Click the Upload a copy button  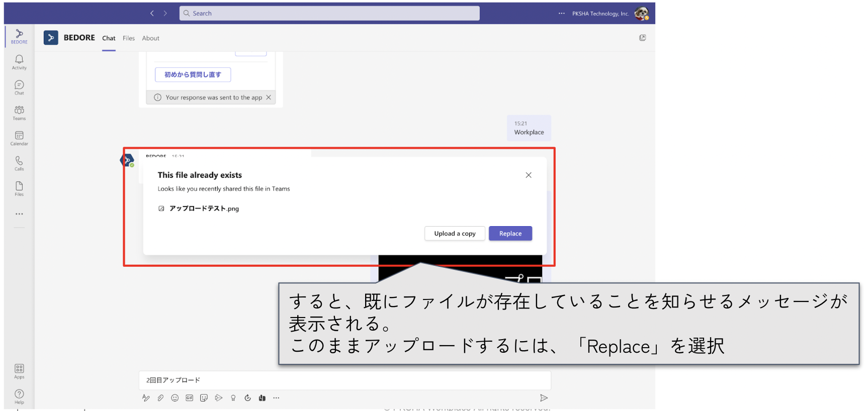pos(455,234)
